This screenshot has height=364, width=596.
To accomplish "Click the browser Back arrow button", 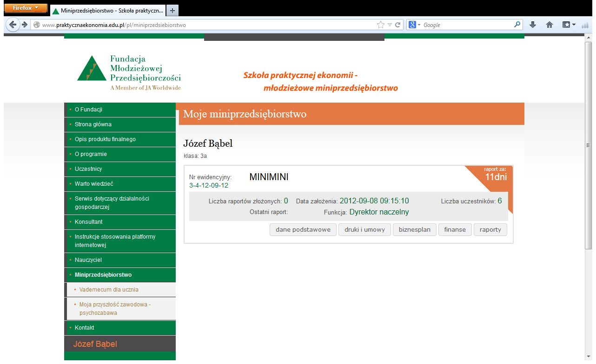I will click(x=13, y=25).
